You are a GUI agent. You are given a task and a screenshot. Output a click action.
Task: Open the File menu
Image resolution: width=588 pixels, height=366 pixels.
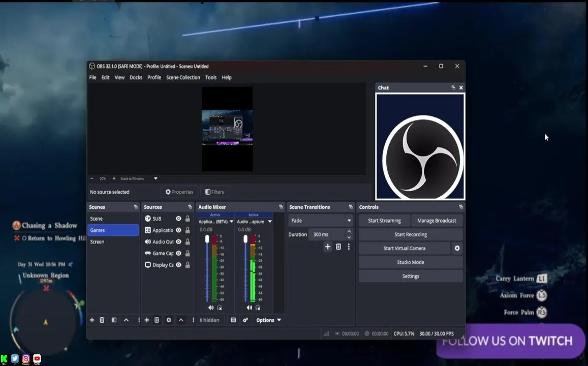92,77
